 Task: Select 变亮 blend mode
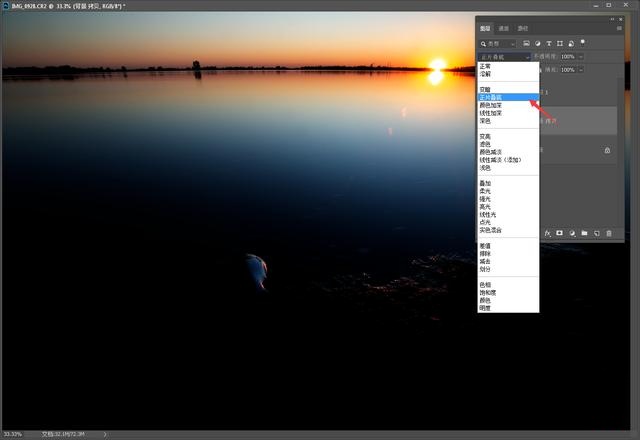coord(508,137)
